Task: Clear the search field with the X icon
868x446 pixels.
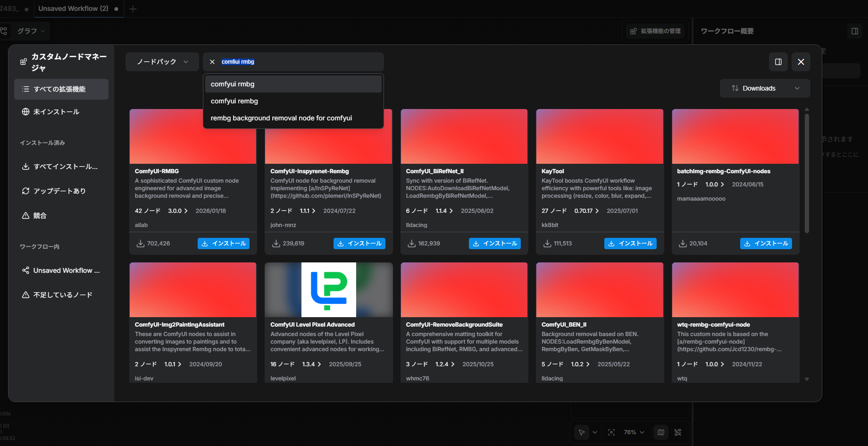Action: tap(212, 62)
